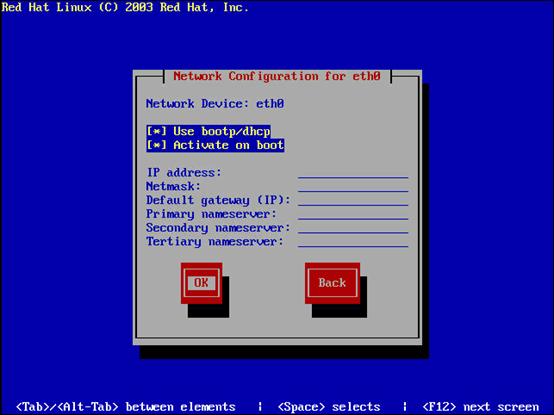Focus the Default gateway (IP) field

pos(353,200)
